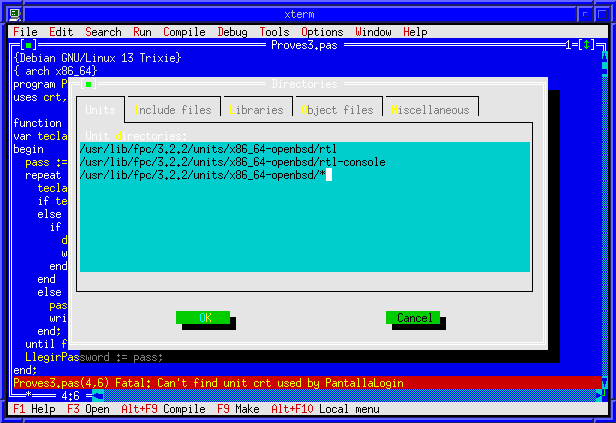Open the Edit menu

(61, 32)
